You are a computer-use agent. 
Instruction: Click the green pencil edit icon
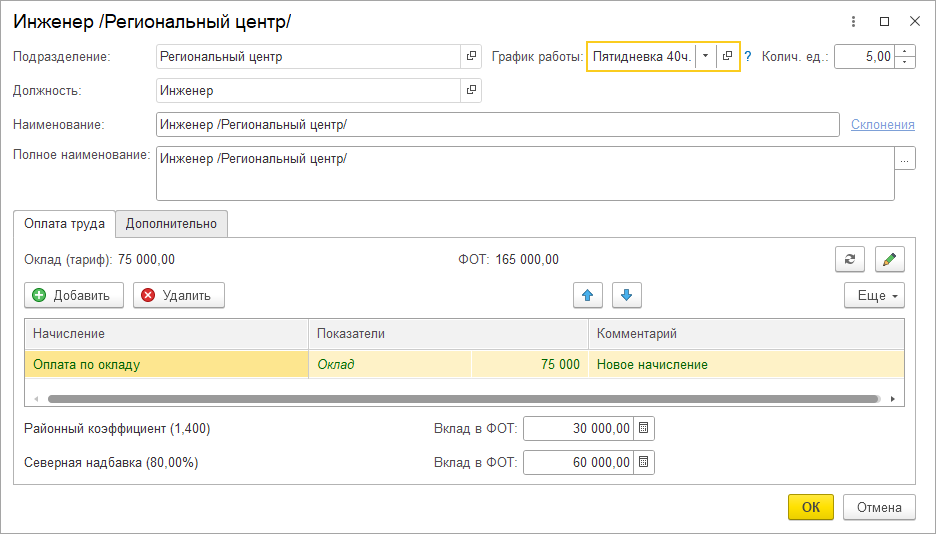889,259
